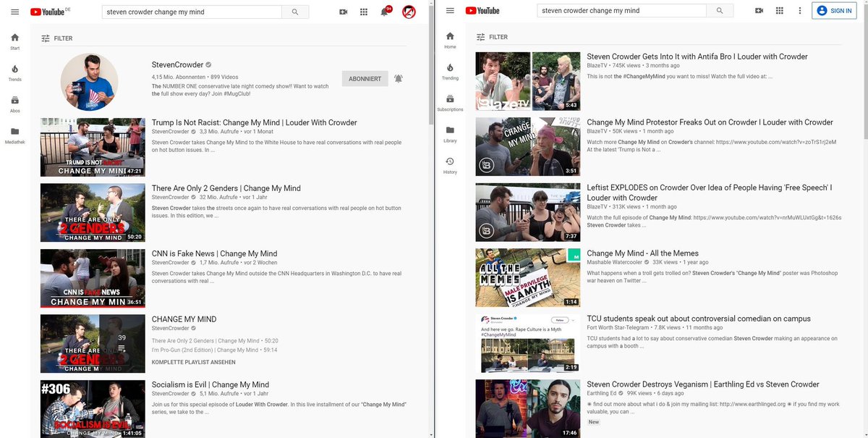Image resolution: width=868 pixels, height=438 pixels.
Task: Open 'Leftist EXPLODES on Crowder' video title
Action: (710, 193)
